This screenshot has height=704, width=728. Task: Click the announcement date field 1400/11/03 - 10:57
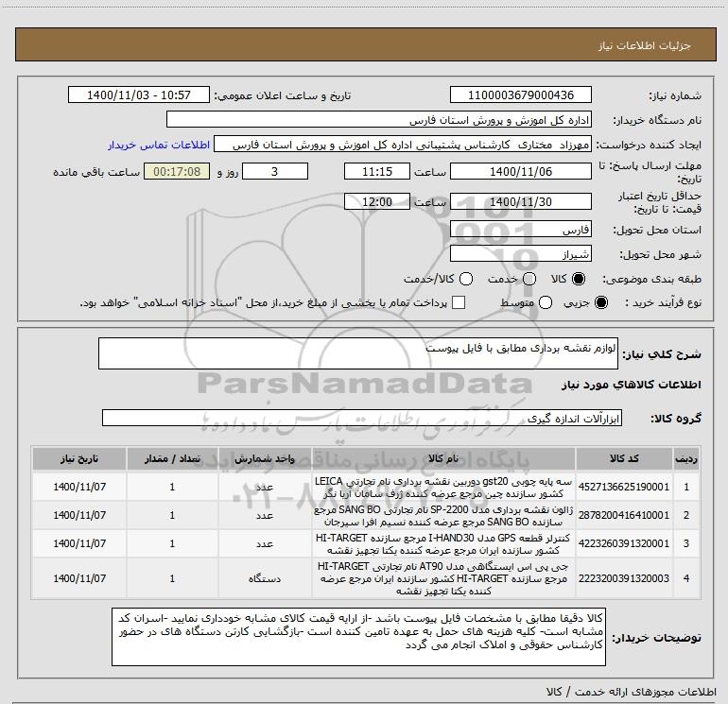139,94
